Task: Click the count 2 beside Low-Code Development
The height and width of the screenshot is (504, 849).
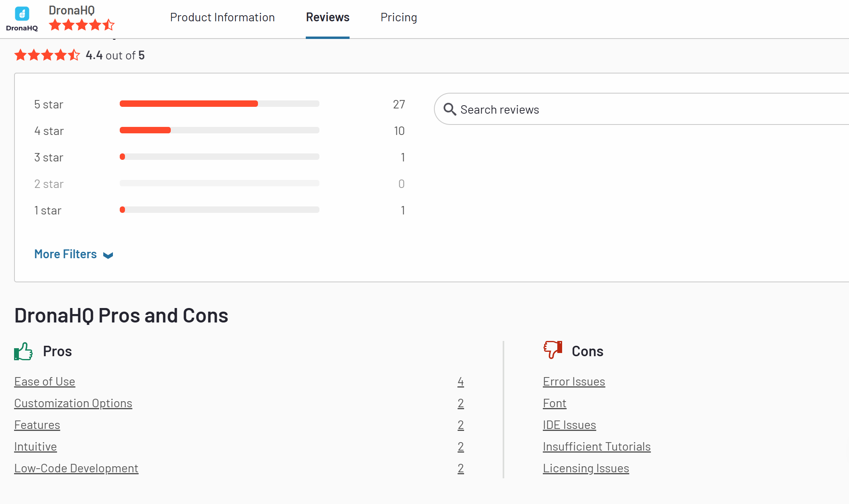Action: (x=460, y=468)
